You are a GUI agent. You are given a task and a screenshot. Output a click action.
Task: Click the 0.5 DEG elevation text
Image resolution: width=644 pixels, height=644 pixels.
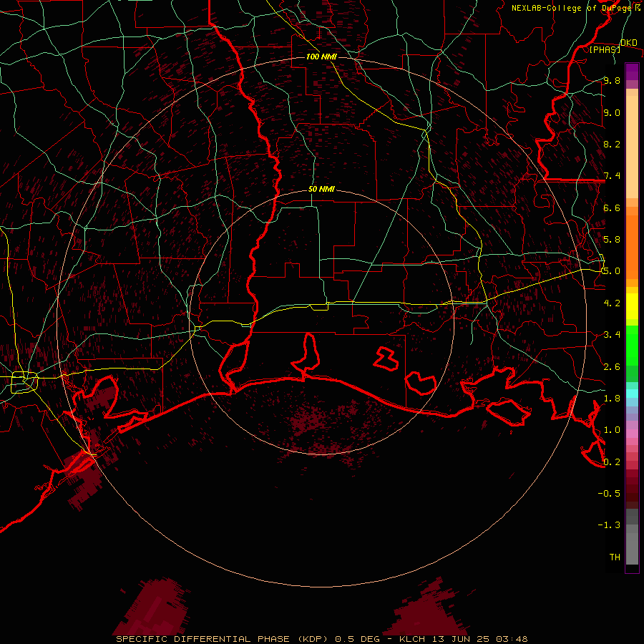coord(357,639)
